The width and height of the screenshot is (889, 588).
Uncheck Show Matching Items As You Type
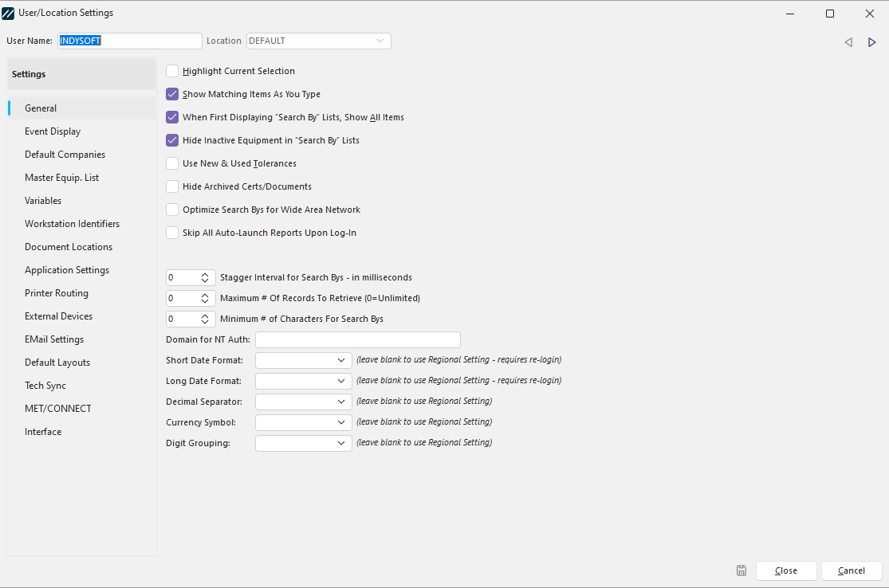[x=172, y=94]
